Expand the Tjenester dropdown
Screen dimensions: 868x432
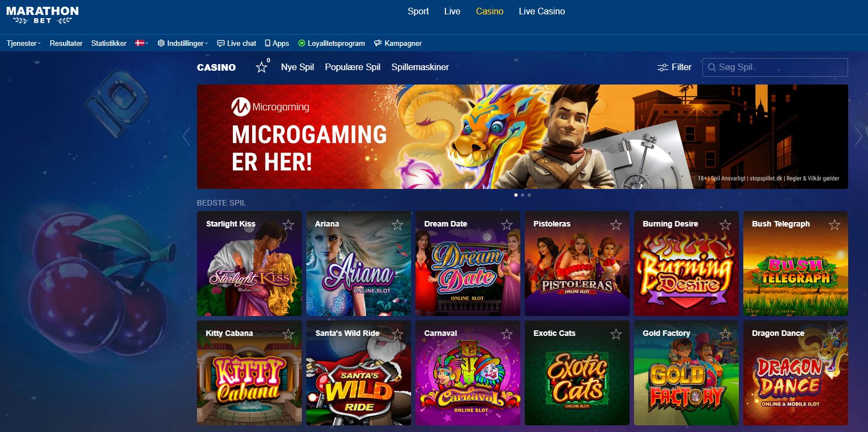(x=24, y=43)
